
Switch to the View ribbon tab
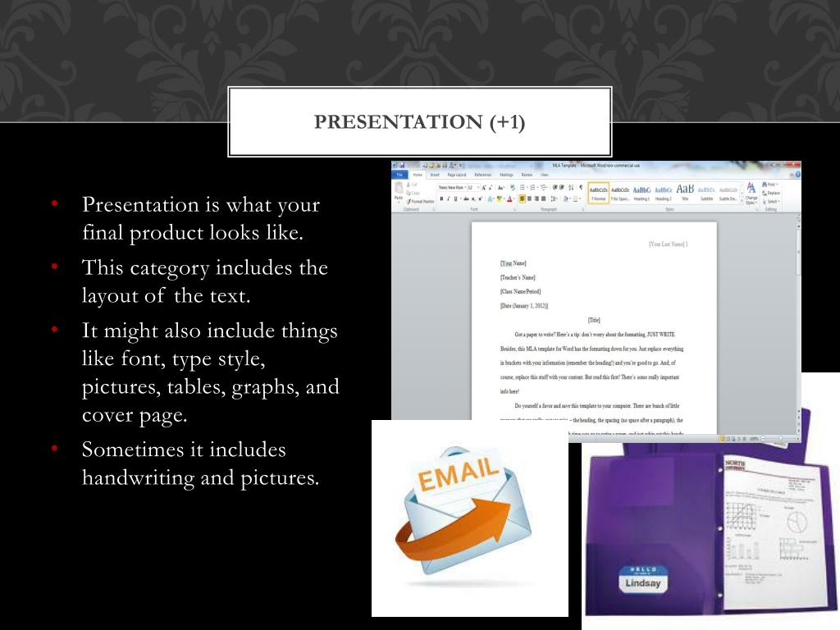545,175
